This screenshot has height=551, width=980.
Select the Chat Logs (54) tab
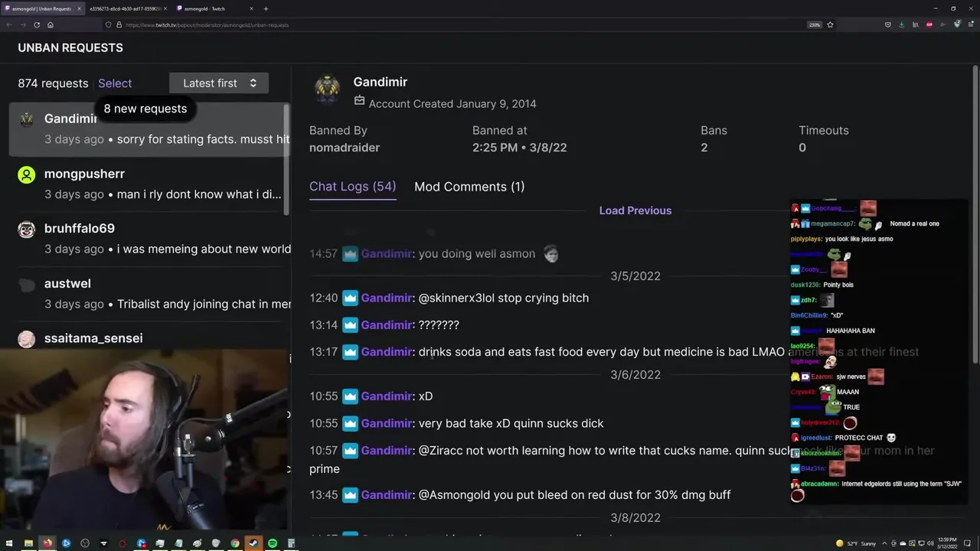tap(352, 187)
